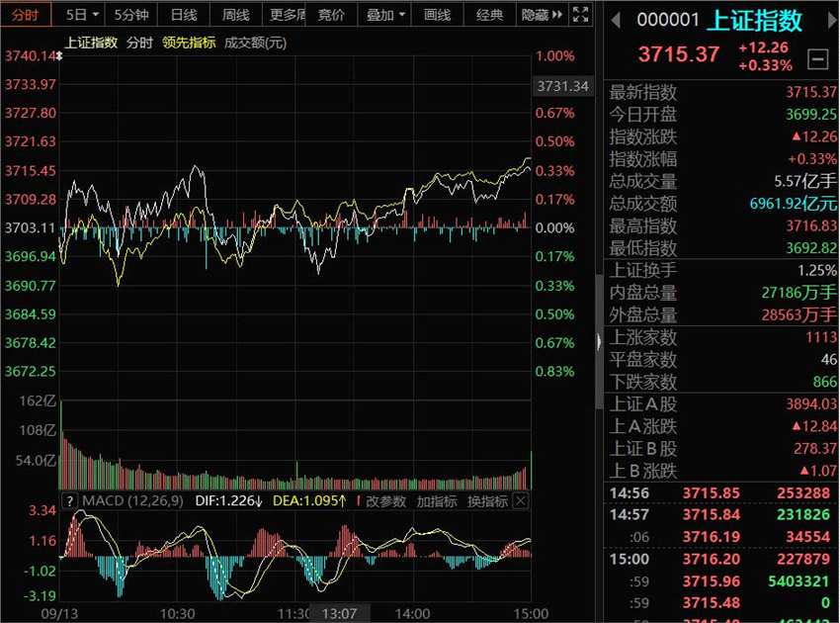
Task: Click the 13:07 time axis marker
Action: pos(339,613)
